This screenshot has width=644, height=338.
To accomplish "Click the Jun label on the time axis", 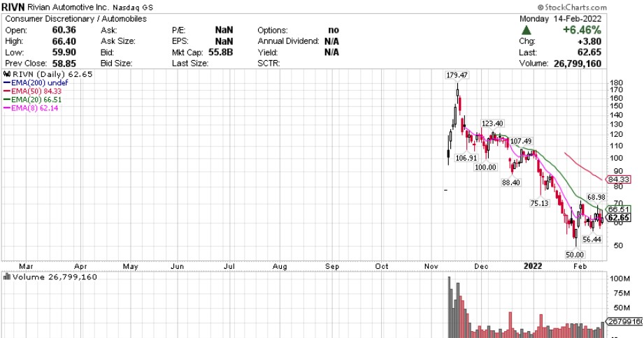I will click(178, 266).
